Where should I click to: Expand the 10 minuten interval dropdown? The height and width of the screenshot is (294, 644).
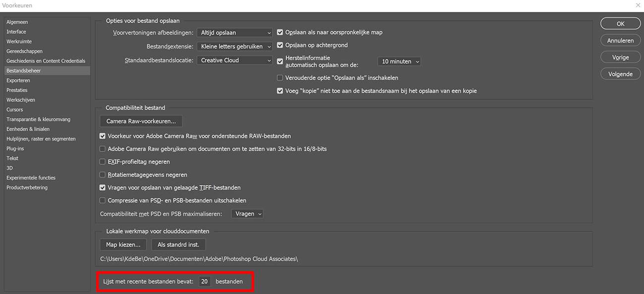[399, 61]
